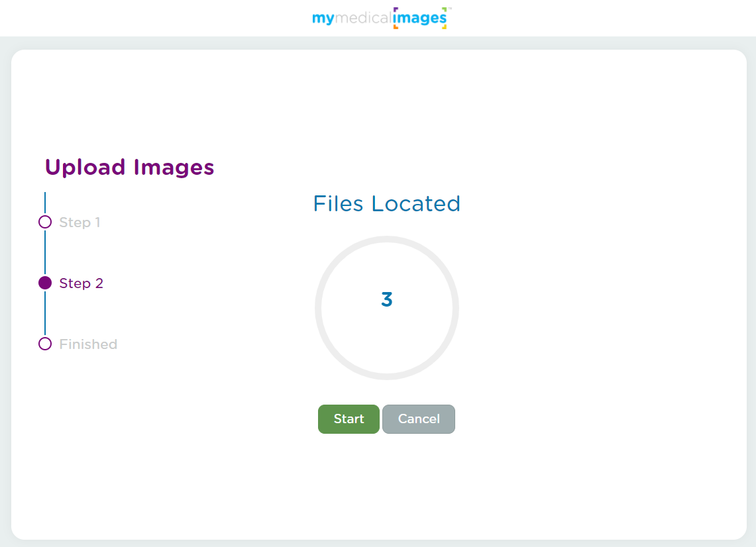Click the mymedicalimages logo in the header
This screenshot has height=547, width=756.
point(382,18)
